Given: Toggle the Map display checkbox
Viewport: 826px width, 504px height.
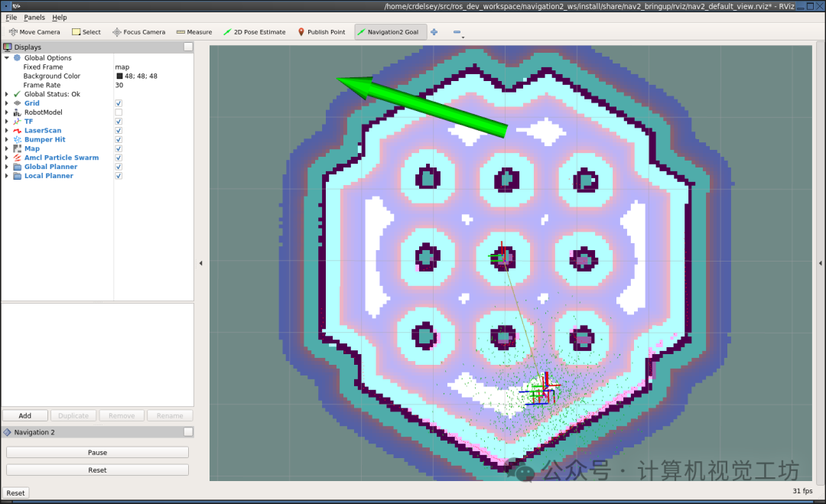Looking at the screenshot, I should (119, 148).
